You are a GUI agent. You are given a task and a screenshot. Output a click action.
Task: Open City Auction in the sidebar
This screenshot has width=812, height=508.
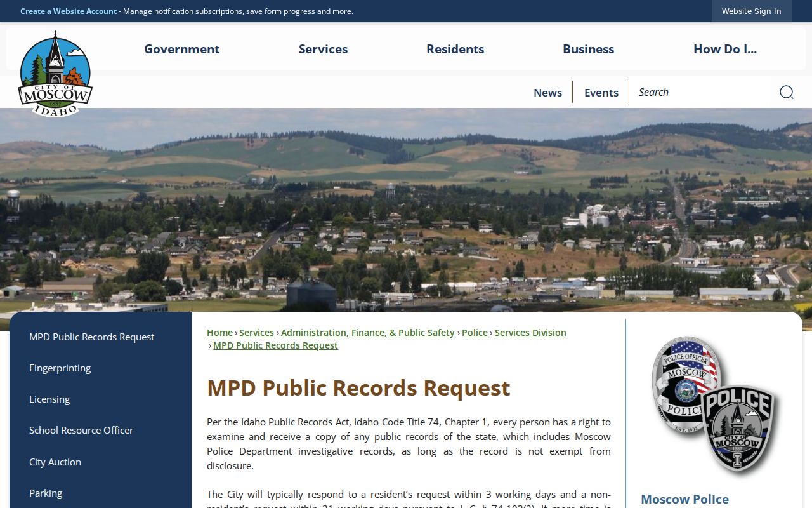coord(100,462)
